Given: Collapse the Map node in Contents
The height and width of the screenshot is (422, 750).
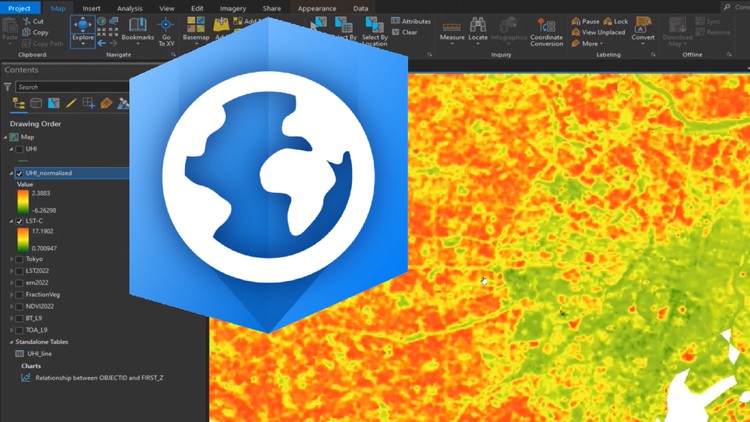Looking at the screenshot, I should (x=5, y=137).
